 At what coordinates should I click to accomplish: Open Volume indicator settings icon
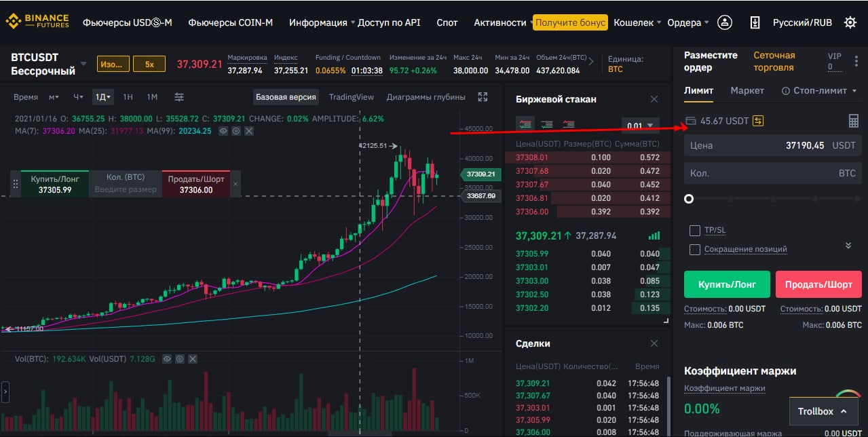[x=180, y=358]
